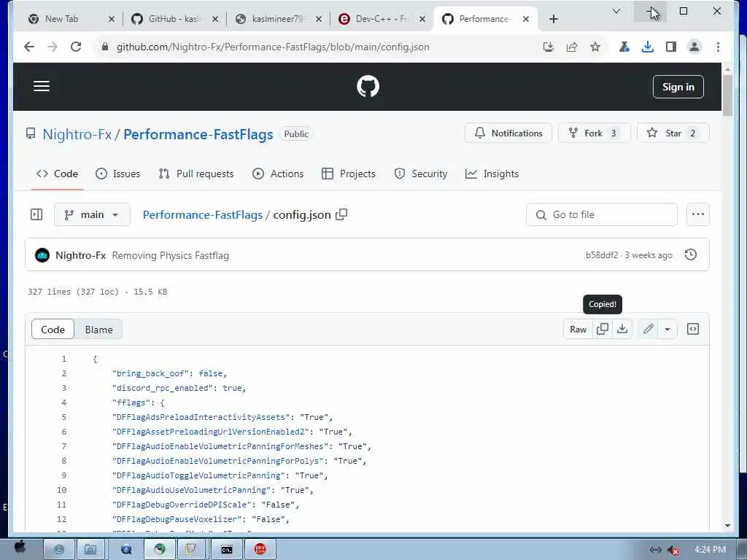Switch to the Dev-C++ browser tab

point(381,19)
